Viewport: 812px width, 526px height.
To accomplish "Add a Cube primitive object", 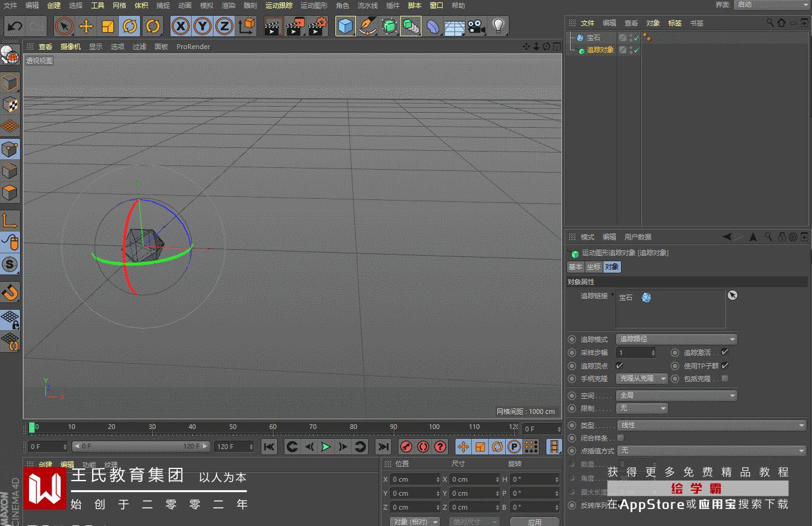I will (346, 26).
